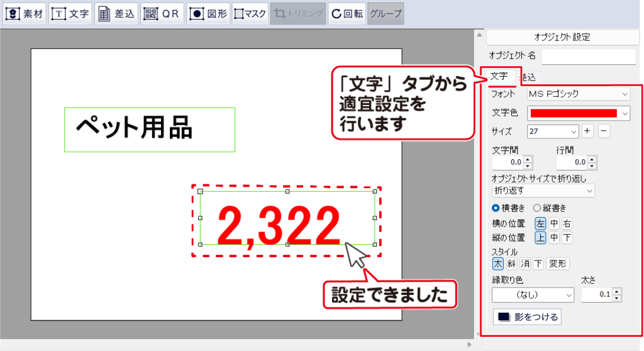The width and height of the screenshot is (644, 351).
Task: Click the 回転 rotate tool
Action: [347, 13]
